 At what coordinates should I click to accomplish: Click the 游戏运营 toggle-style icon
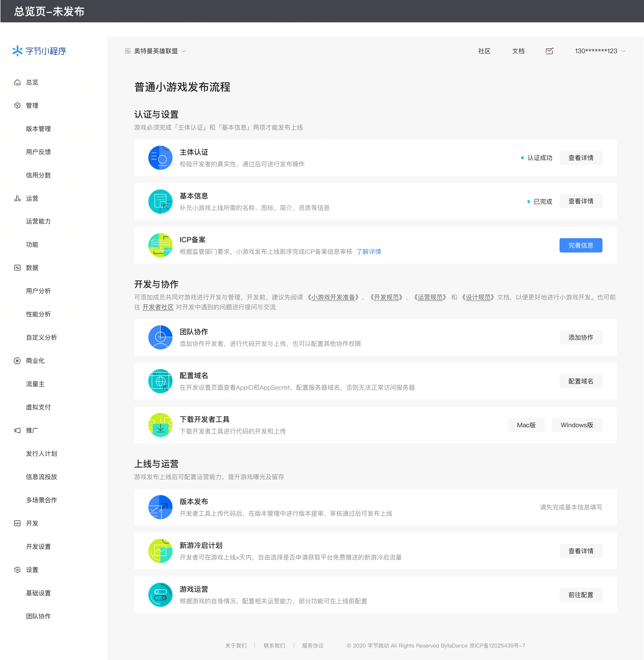tap(160, 595)
